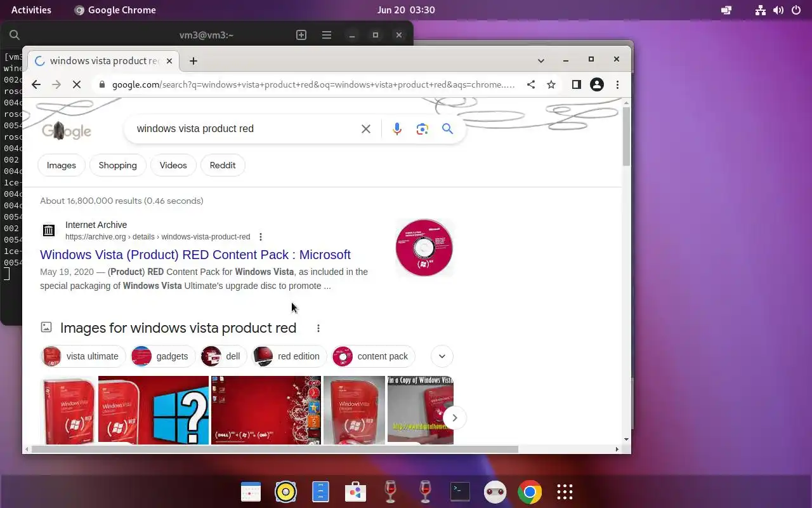Image resolution: width=812 pixels, height=508 pixels.
Task: Open more options for Internet Archive result
Action: 260,237
